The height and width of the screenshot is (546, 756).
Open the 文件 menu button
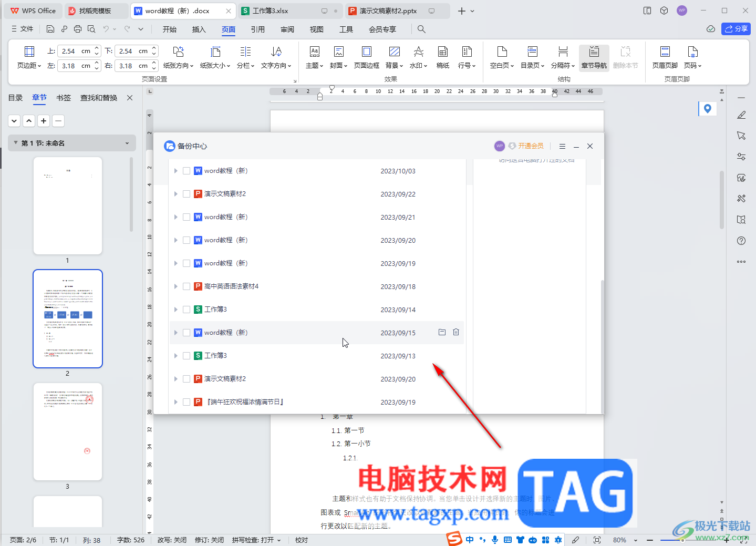(x=22, y=29)
